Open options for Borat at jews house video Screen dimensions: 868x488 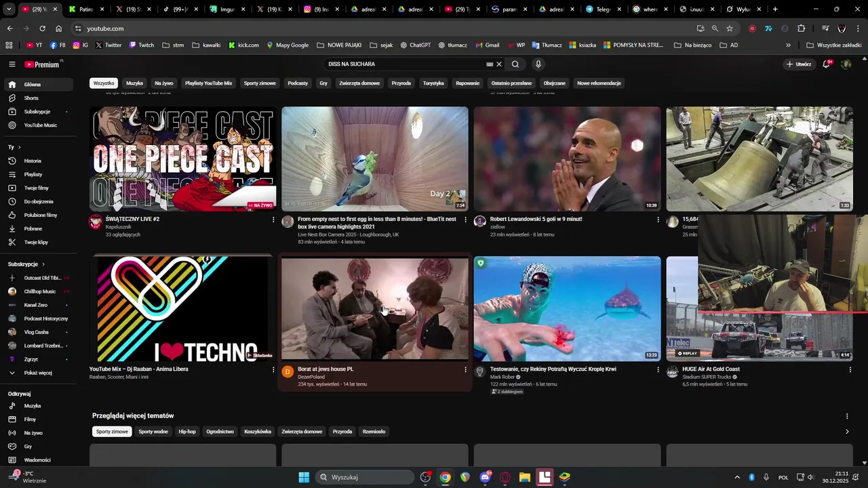click(465, 370)
